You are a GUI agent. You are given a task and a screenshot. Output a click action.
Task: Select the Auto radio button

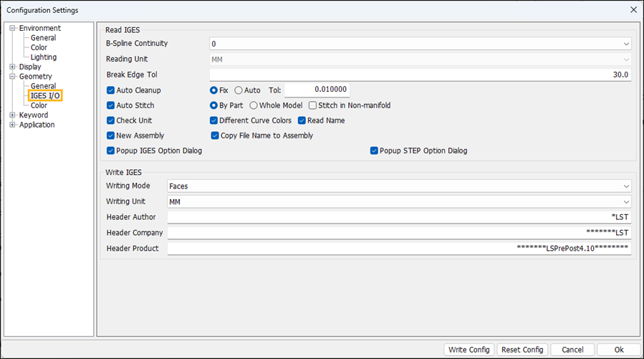click(239, 90)
